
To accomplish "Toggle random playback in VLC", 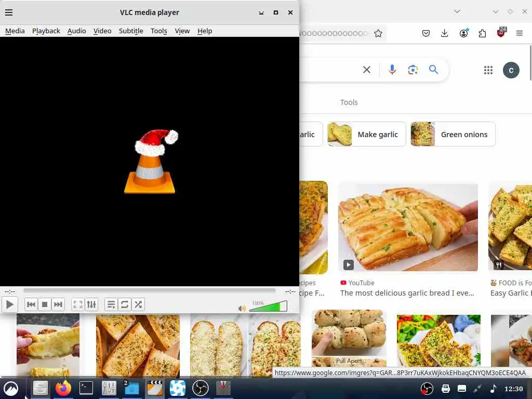I will [x=138, y=304].
